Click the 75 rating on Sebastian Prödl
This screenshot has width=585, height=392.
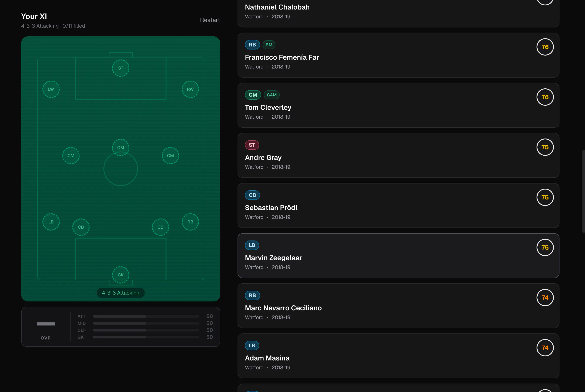coord(545,197)
